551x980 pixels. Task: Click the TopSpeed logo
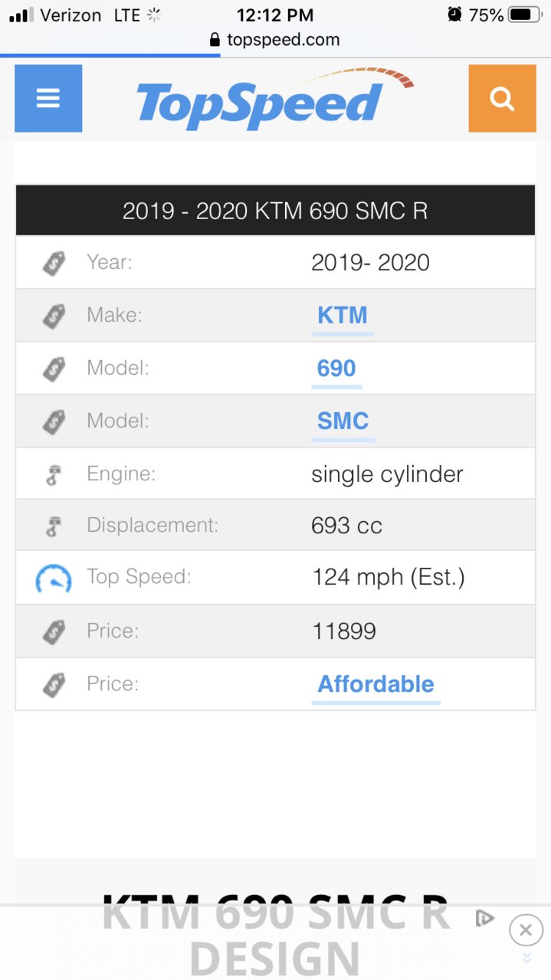point(275,98)
